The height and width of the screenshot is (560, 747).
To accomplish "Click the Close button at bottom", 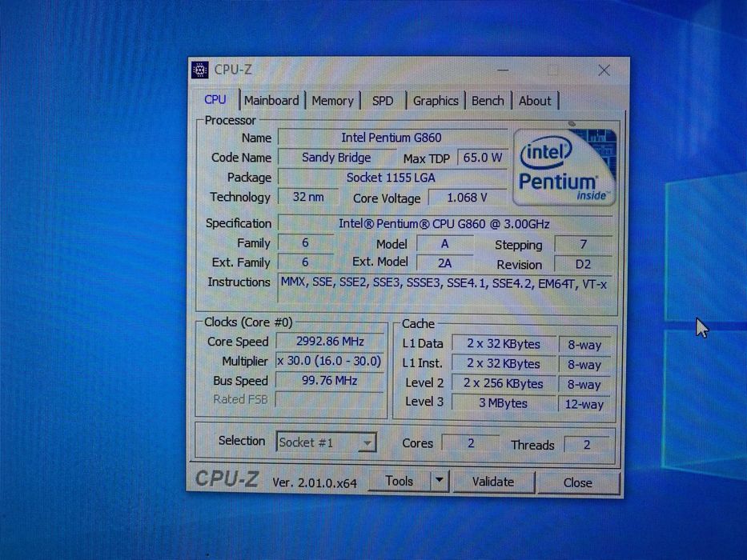I will coord(578,483).
